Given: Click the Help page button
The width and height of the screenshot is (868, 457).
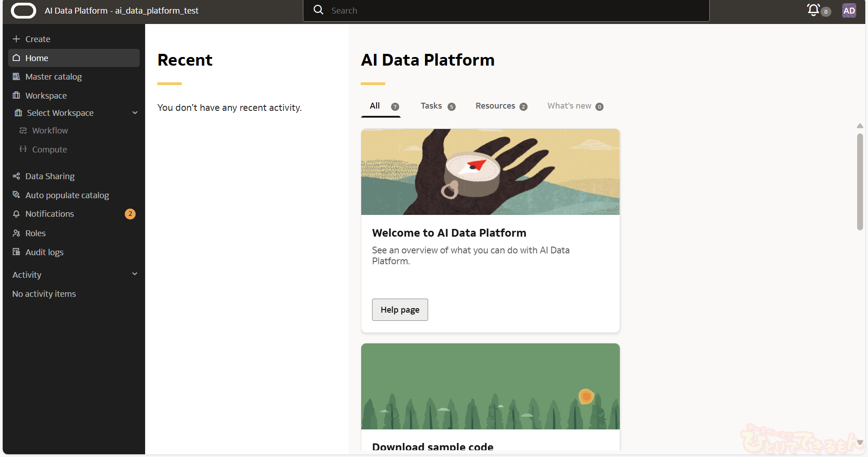Looking at the screenshot, I should click(x=400, y=310).
